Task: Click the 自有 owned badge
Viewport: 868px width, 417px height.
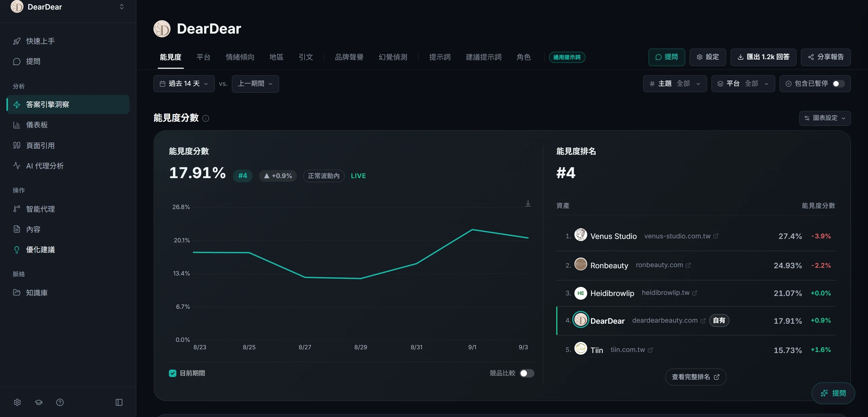Action: (x=719, y=320)
